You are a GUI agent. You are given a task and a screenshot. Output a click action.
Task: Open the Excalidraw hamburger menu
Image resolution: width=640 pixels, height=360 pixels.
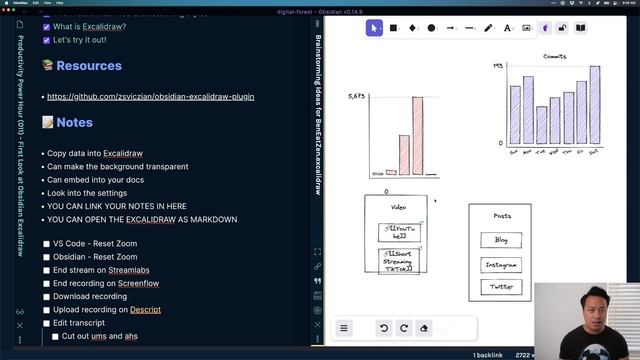click(x=344, y=328)
